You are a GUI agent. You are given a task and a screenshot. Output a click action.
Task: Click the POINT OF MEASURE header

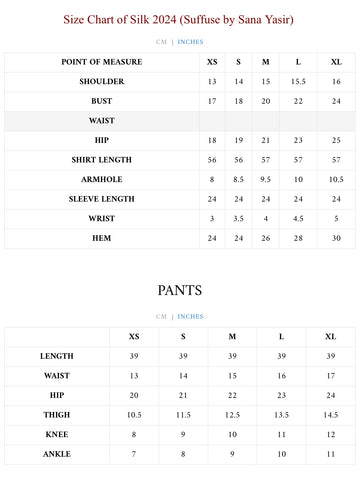coord(102,62)
